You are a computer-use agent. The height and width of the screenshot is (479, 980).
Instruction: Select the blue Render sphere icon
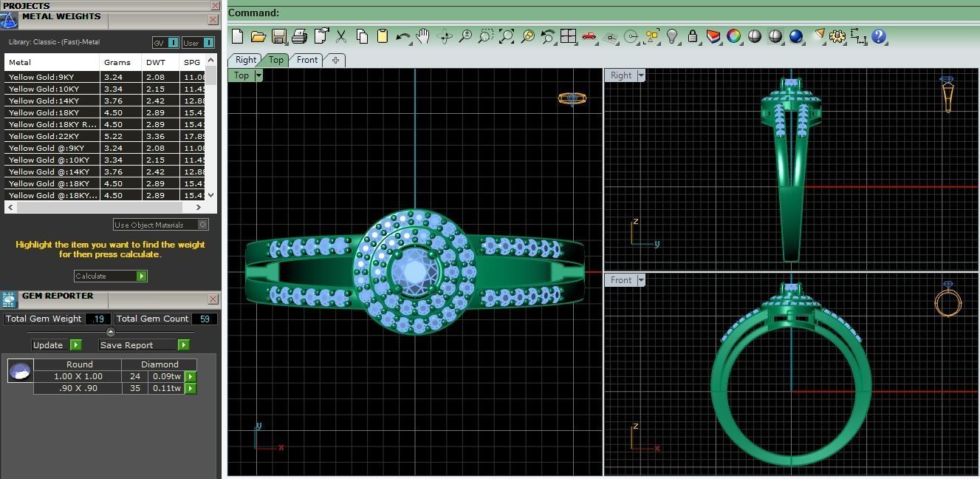(796, 35)
